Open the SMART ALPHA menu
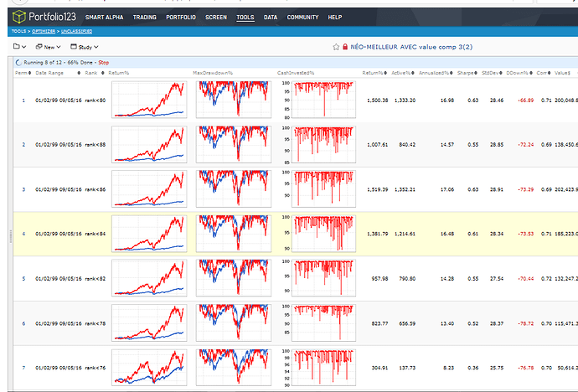 coord(105,18)
